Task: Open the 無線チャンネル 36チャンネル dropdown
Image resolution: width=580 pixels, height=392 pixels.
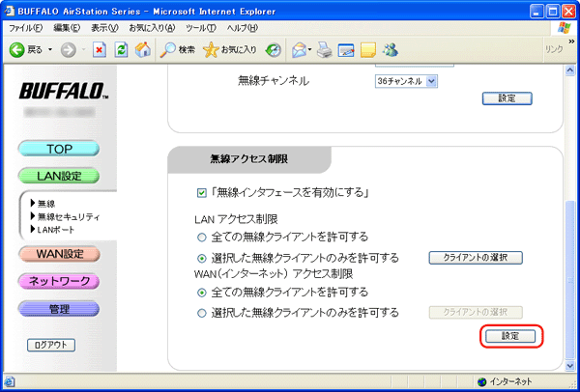Action: pyautogui.click(x=406, y=81)
